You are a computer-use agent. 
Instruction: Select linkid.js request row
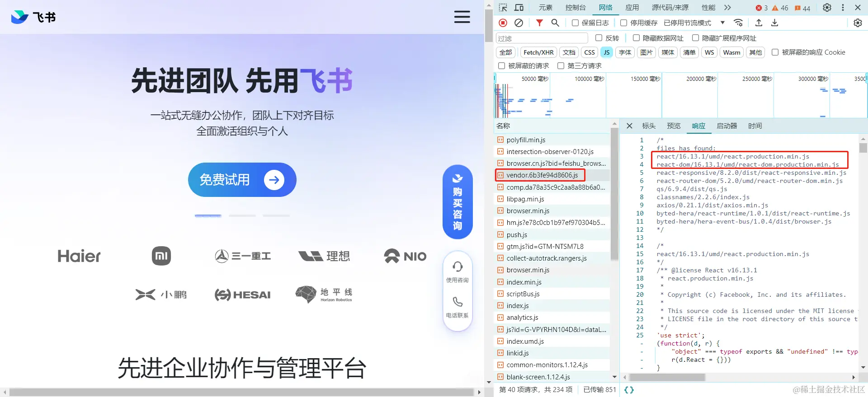pos(552,353)
